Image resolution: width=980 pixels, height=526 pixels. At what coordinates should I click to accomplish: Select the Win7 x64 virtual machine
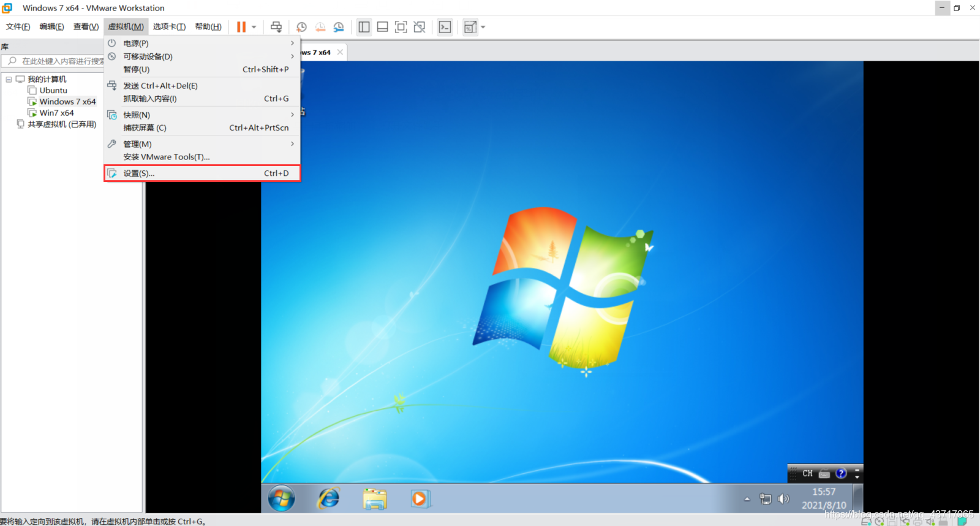56,113
